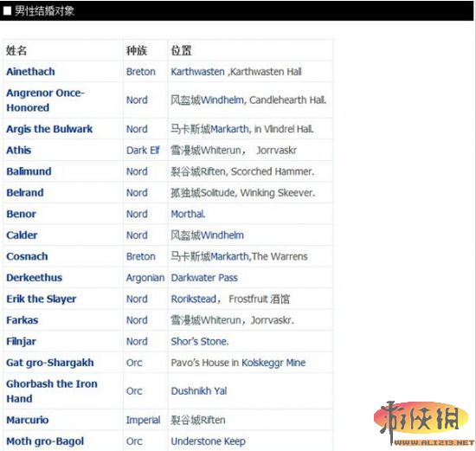Open the Ainethach name link
The image size is (476, 451).
pos(30,72)
